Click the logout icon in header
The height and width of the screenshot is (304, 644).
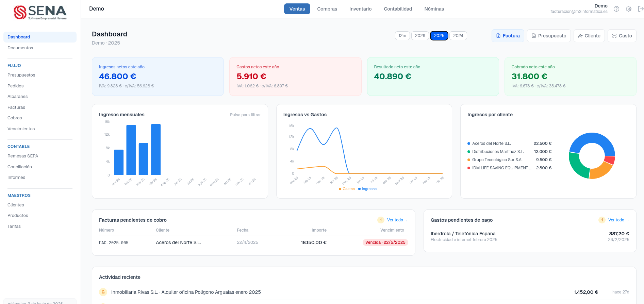[x=640, y=9]
